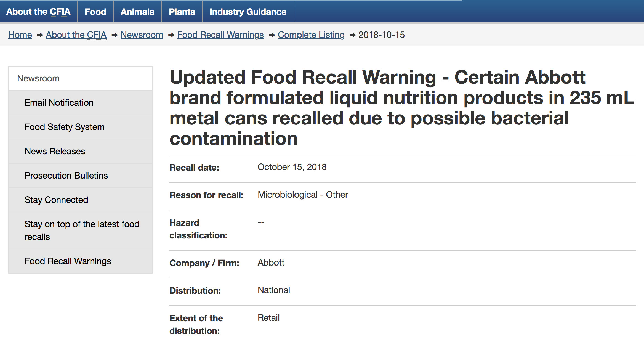Open the Food navigation tab
This screenshot has height=350, width=644.
95,12
